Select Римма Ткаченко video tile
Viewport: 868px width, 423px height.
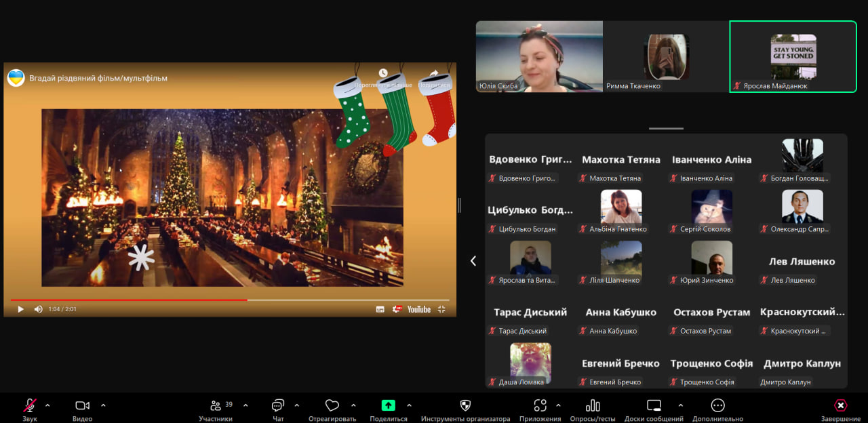click(666, 56)
